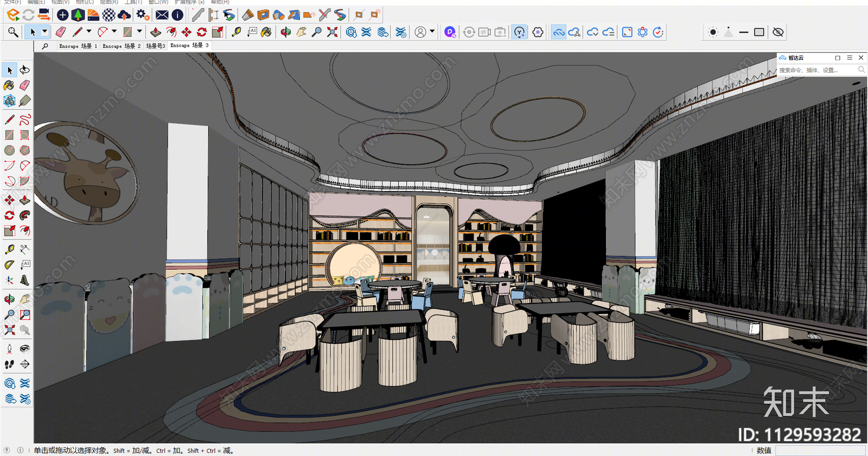The height and width of the screenshot is (456, 868).
Task: Select 3D Text tool in left toolbar
Action: pyautogui.click(x=25, y=281)
